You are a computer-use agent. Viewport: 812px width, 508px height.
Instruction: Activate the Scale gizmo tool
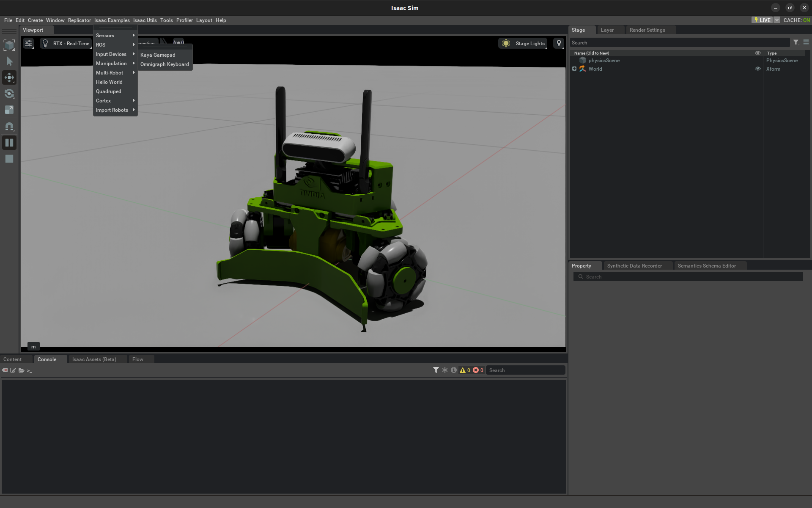tap(9, 110)
